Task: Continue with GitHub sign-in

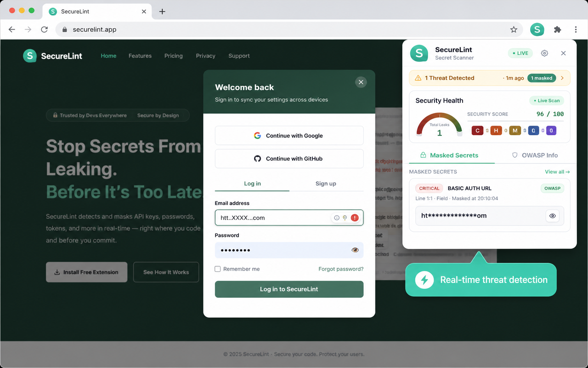Action: (x=289, y=159)
